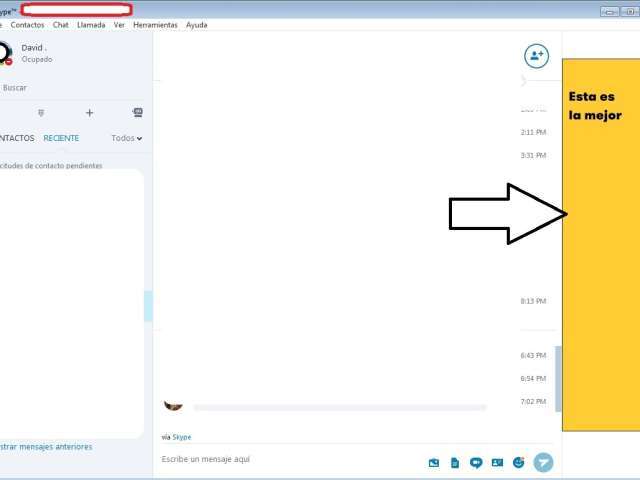
Task: Click the Skype link below messages
Action: [182, 437]
